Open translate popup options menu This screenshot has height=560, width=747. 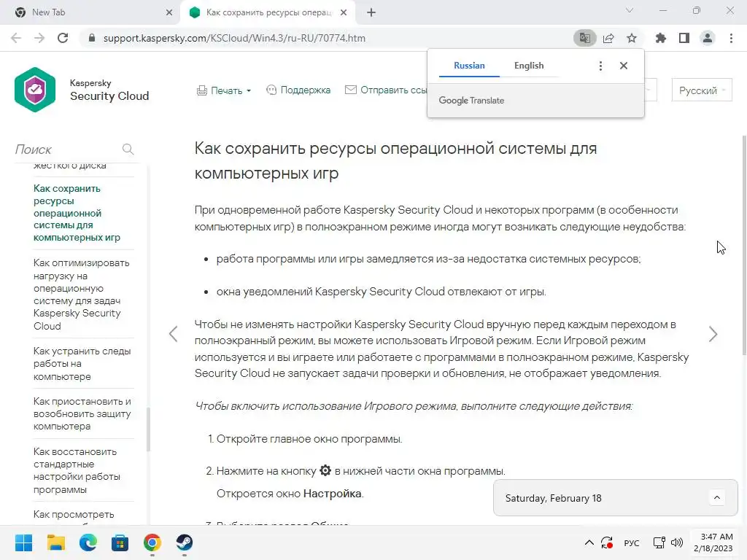[600, 66]
